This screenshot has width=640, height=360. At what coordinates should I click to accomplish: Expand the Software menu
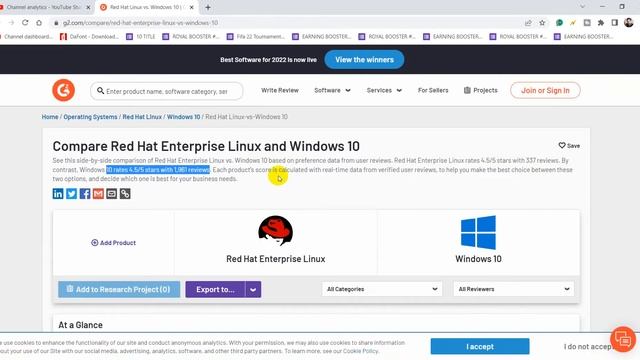coord(332,90)
